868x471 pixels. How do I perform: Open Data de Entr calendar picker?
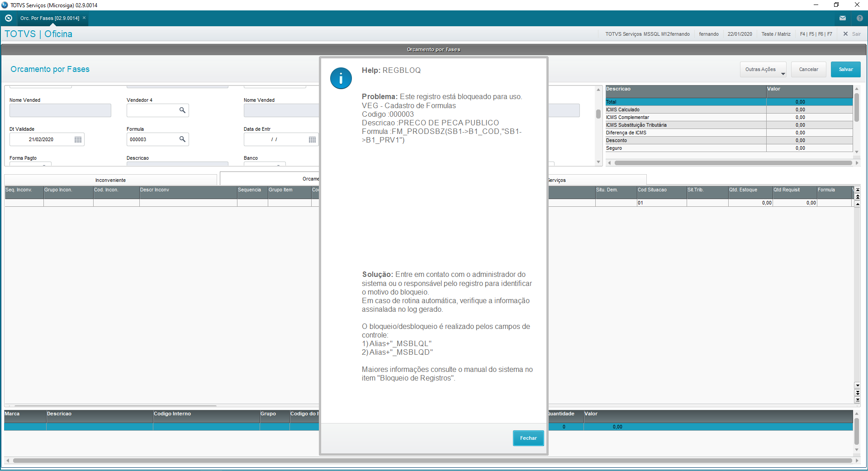(x=312, y=139)
